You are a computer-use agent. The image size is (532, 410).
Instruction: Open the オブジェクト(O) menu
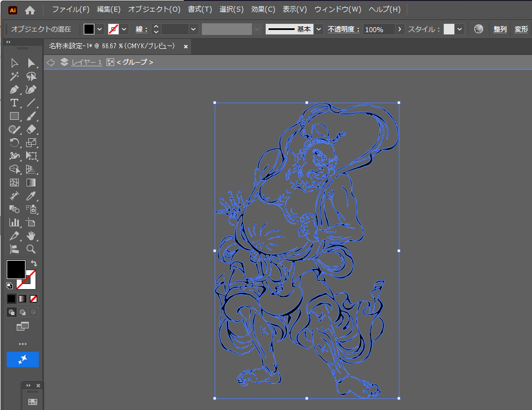click(x=154, y=9)
